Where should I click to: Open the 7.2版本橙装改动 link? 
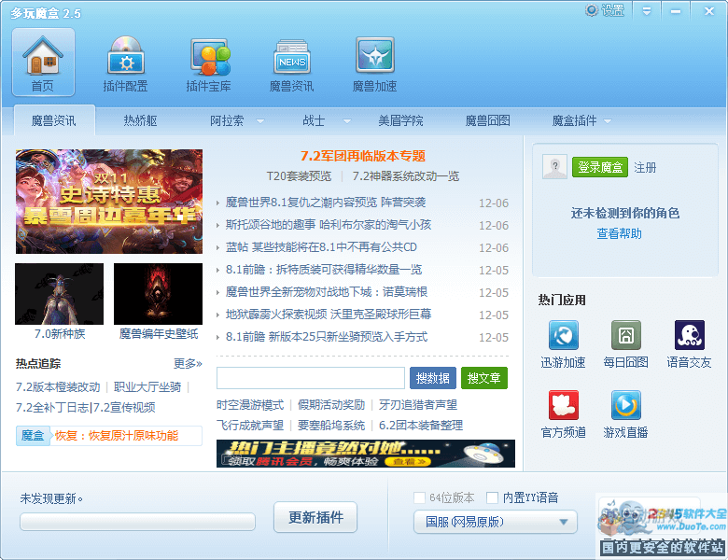(x=58, y=386)
